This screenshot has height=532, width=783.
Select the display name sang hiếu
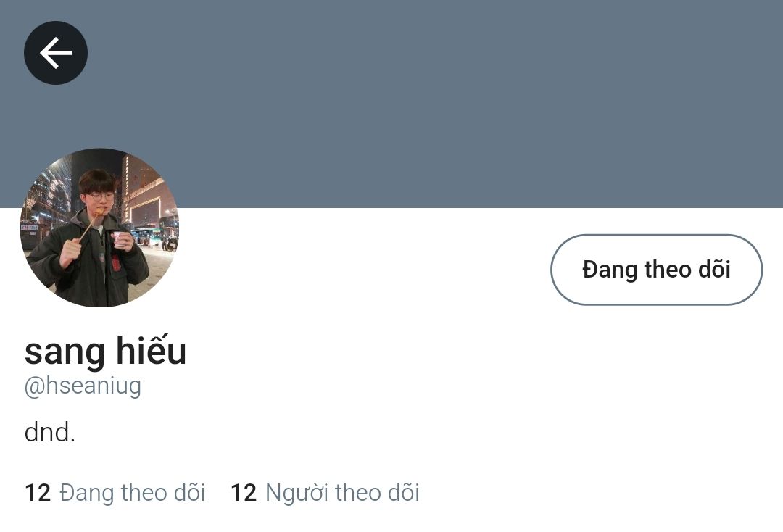[105, 351]
